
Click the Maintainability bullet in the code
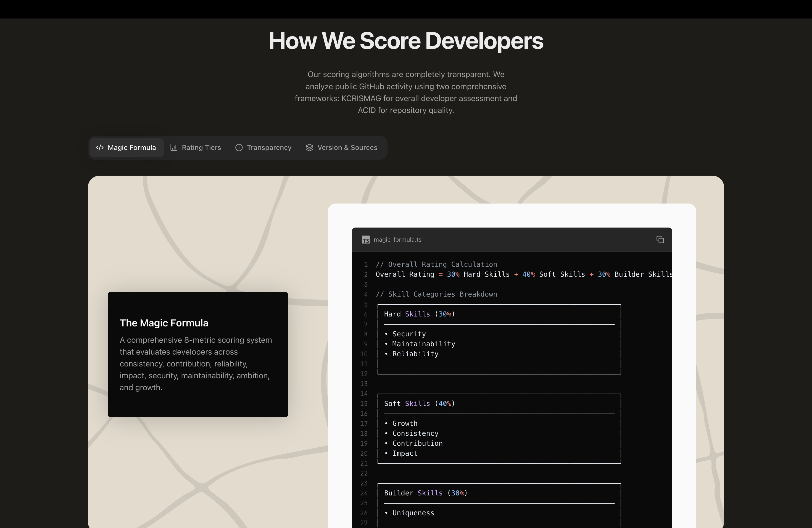(x=423, y=344)
